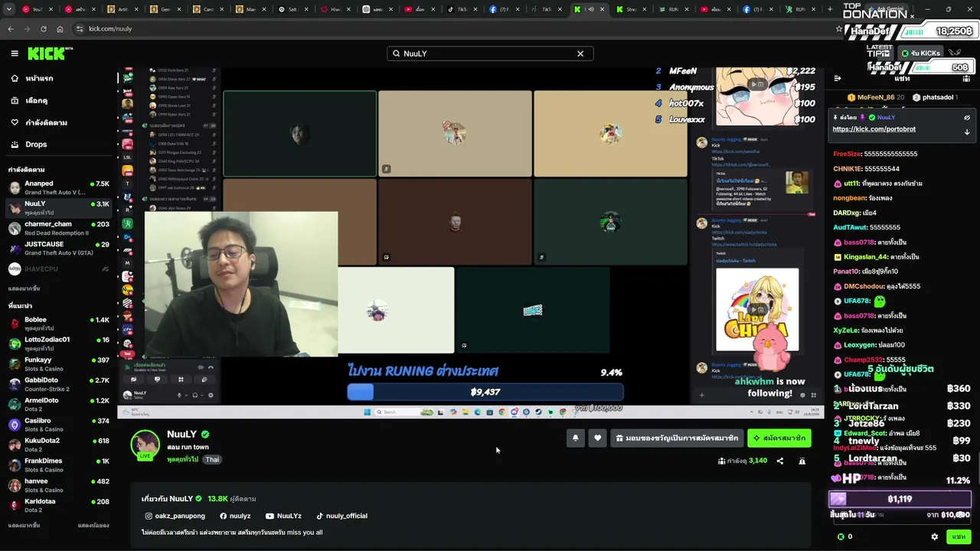Open Ananped channel in followed list
This screenshot has width=980, height=551.
coord(59,187)
